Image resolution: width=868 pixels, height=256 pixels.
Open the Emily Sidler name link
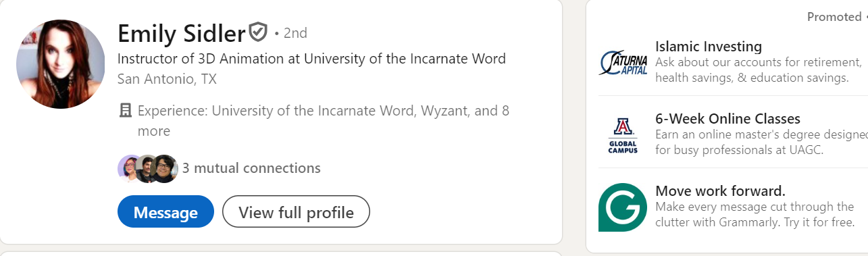coord(181,32)
